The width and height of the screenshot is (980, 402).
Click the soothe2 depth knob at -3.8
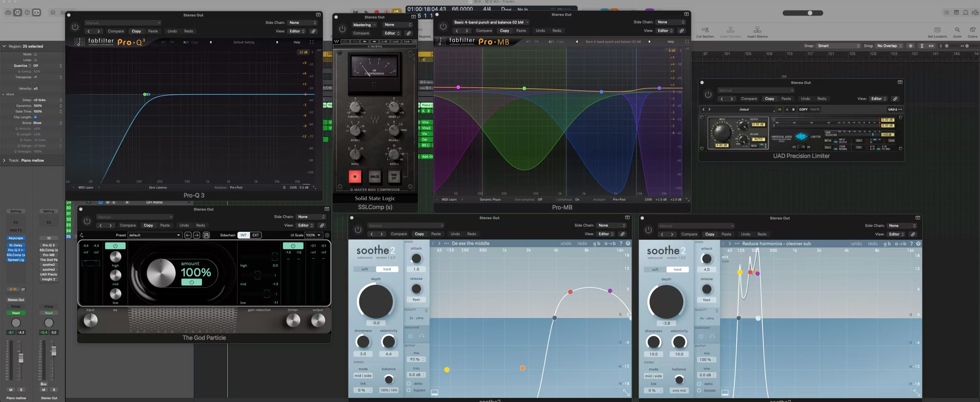(666, 302)
